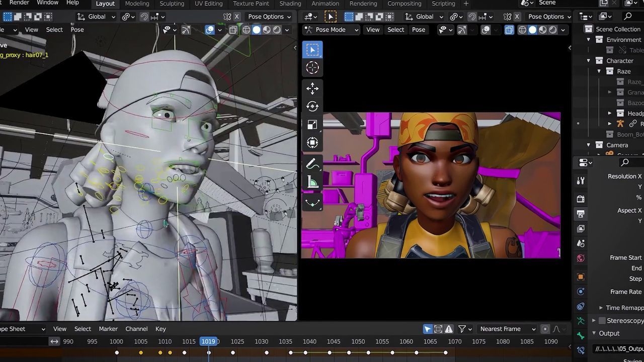Select the Breakdowner pose tool
This screenshot has height=362, width=644.
312,203
